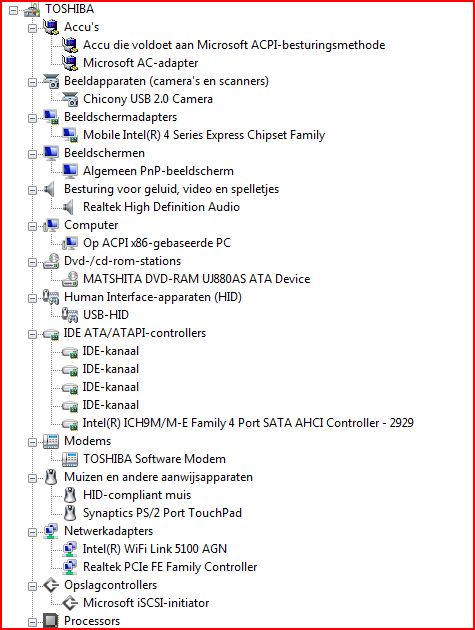The width and height of the screenshot is (475, 630).
Task: Click the Realtek High Definition Audio speaker icon
Action: click(x=69, y=207)
